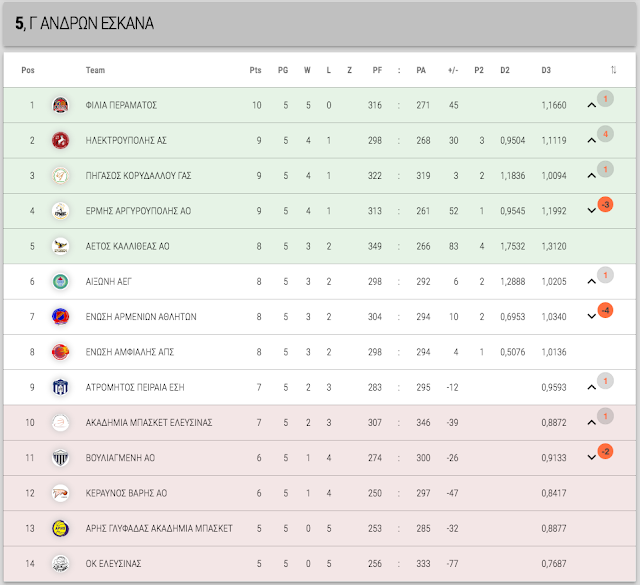This screenshot has height=585, width=640.
Task: Click the ΑΙΞΩΝΗ ΑΕΓ green team logo
Action: [60, 281]
